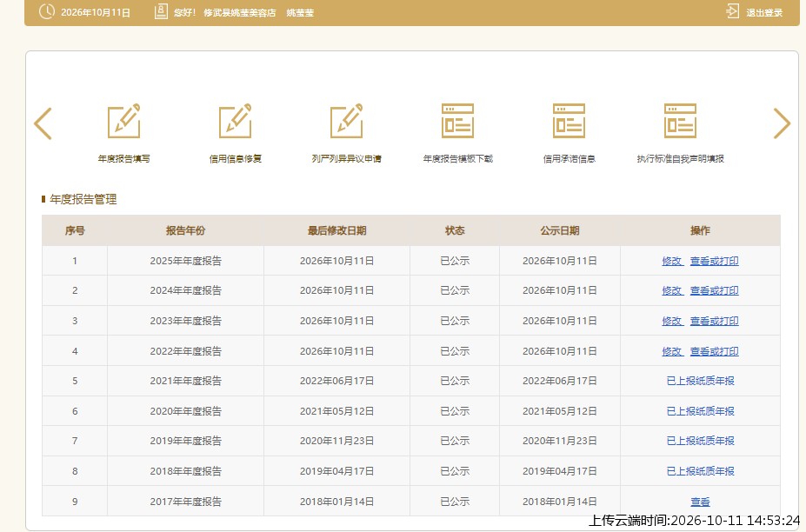
Task: Click the logout icon beside 退出登录
Action: point(732,11)
